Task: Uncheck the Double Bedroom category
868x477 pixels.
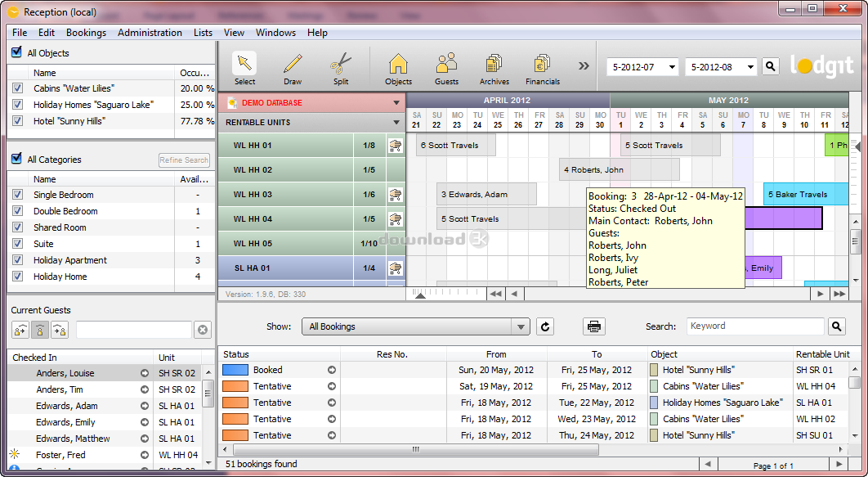Action: pos(17,211)
